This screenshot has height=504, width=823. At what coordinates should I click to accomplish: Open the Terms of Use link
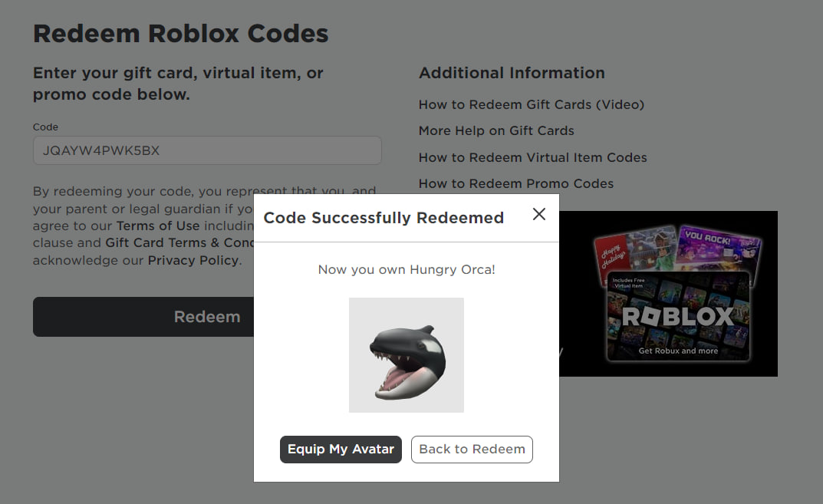[158, 226]
